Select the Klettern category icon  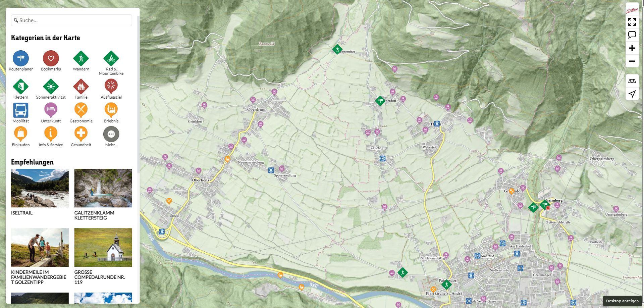pos(21,86)
